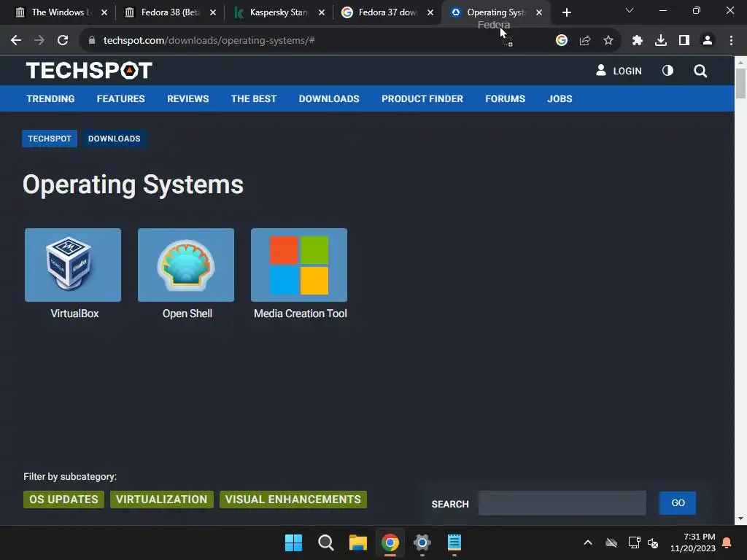Screen dimensions: 747x560
Task: Click the network display tray icon
Action: (x=634, y=542)
